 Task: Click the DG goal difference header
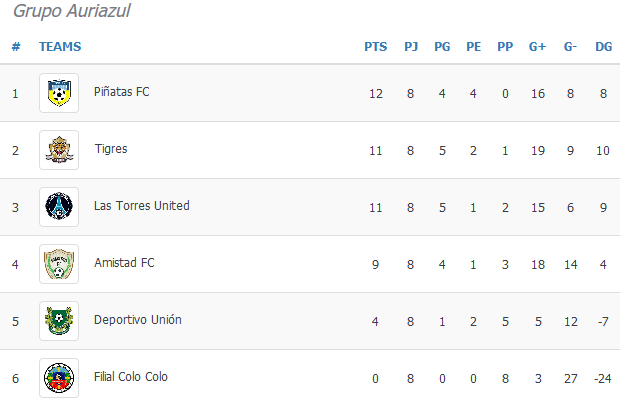pyautogui.click(x=603, y=47)
